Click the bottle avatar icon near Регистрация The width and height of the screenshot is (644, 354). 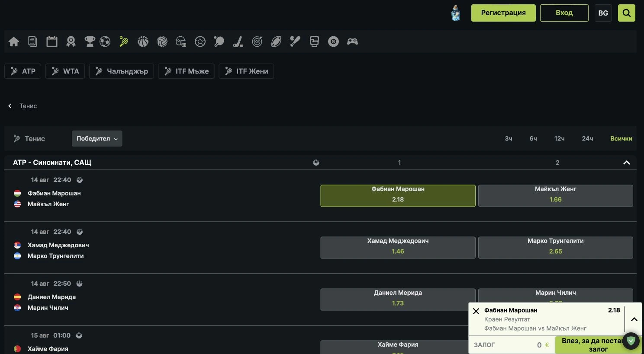(x=456, y=13)
